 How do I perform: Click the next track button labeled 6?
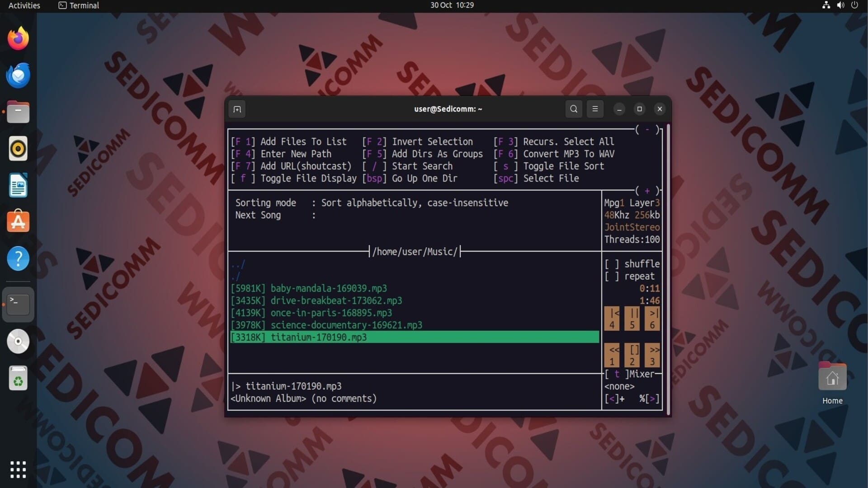click(x=652, y=319)
